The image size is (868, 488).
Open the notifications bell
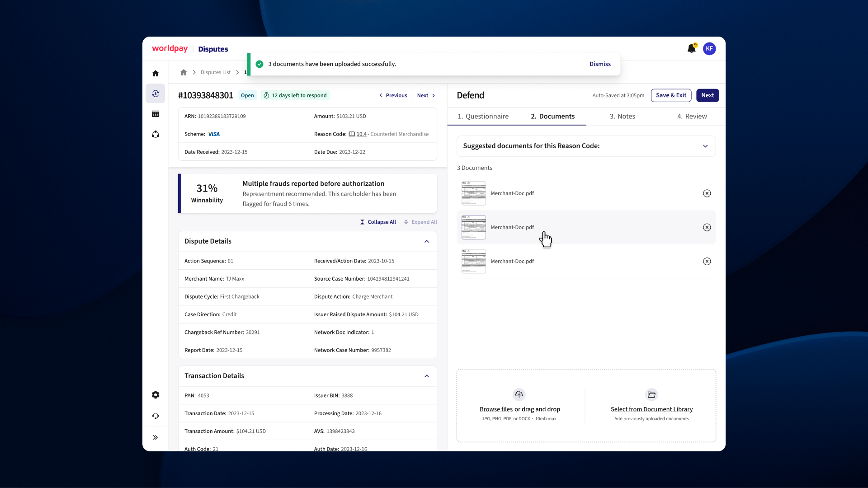pyautogui.click(x=691, y=49)
